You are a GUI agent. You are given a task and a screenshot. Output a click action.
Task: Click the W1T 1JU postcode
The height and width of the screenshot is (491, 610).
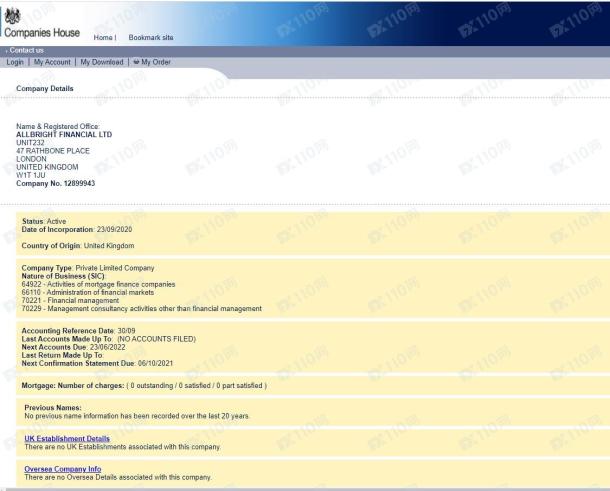pyautogui.click(x=31, y=175)
